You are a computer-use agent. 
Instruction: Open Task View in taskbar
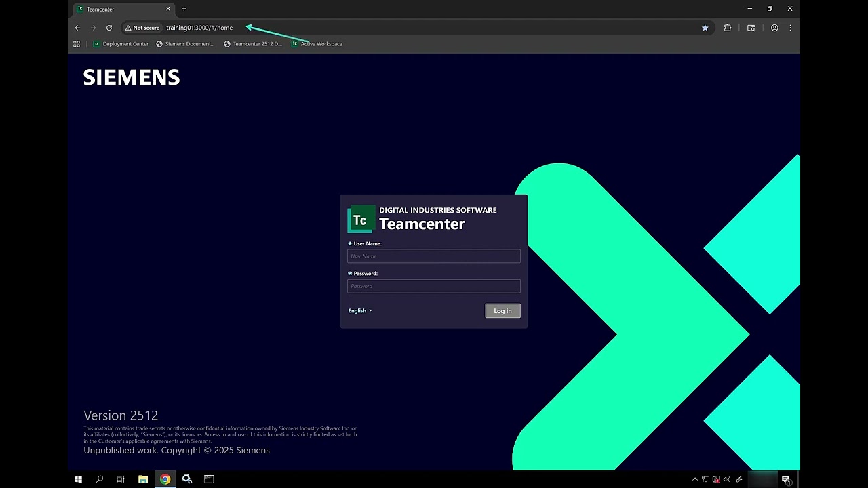(121, 479)
